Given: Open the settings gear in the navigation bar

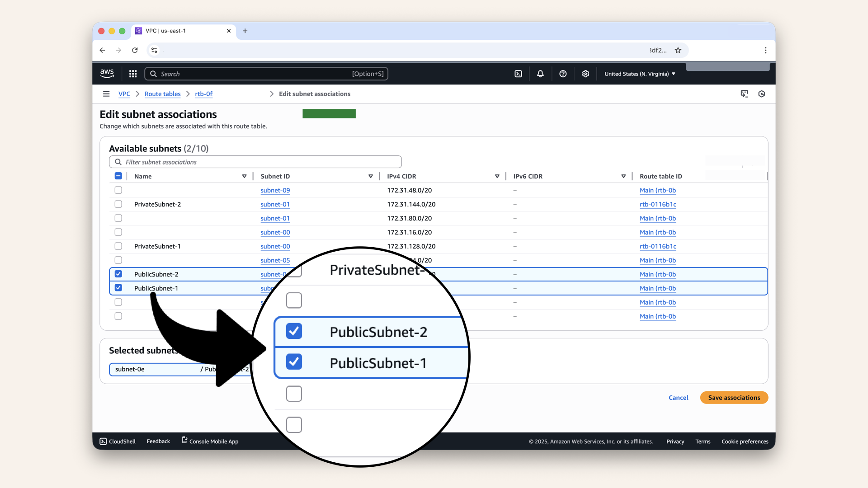Looking at the screenshot, I should [x=585, y=74].
